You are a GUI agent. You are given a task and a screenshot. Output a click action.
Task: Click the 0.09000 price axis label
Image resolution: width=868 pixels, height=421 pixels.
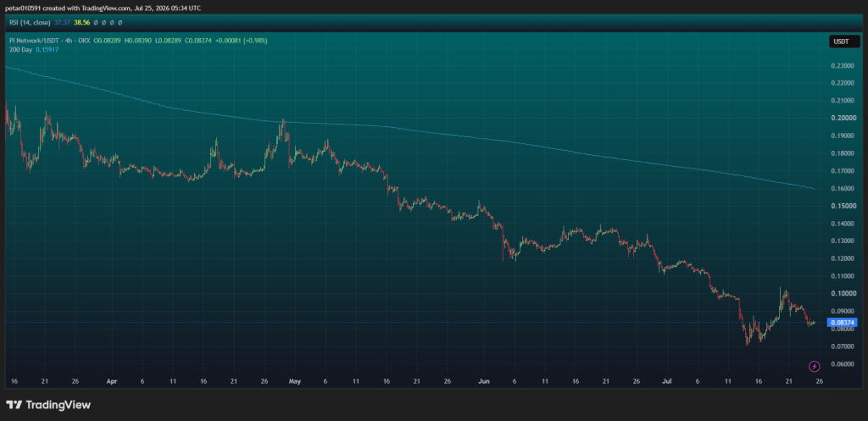click(842, 311)
